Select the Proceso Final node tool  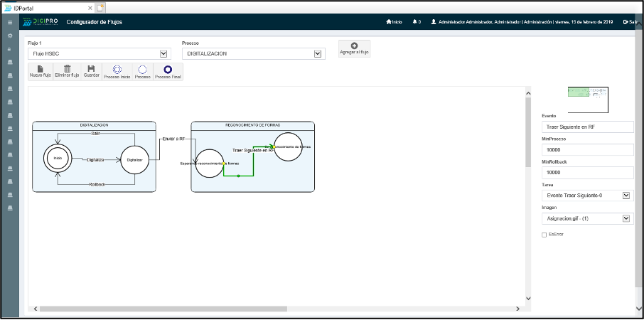coord(168,71)
